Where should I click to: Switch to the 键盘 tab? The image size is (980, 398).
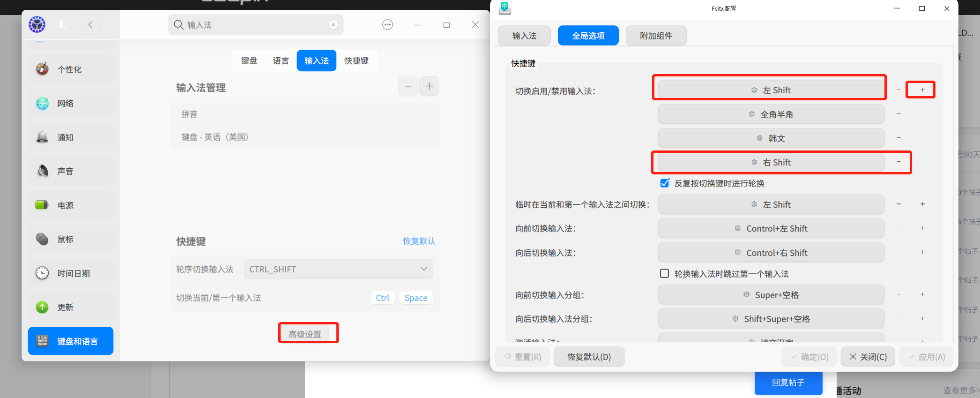click(249, 60)
